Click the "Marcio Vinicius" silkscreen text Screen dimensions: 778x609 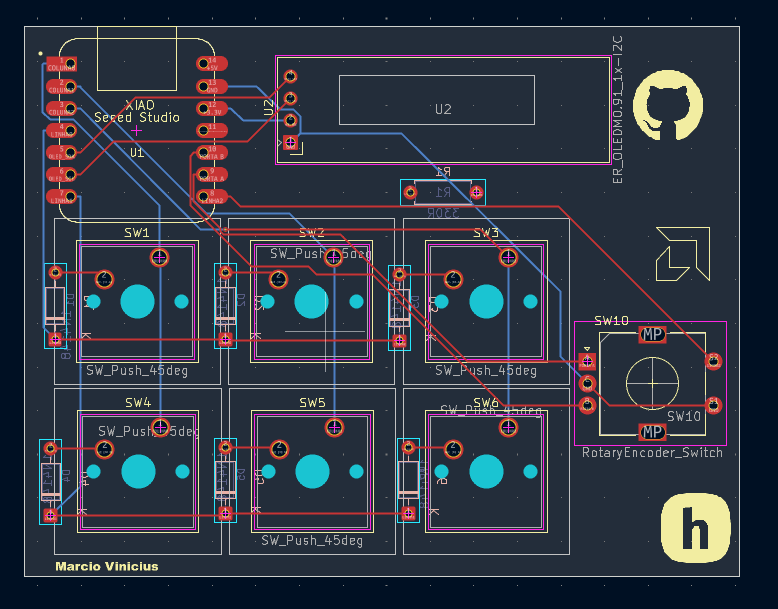[x=107, y=566]
